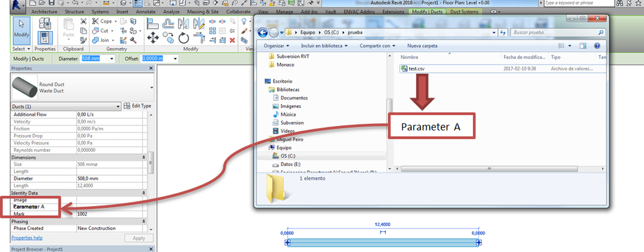Click the red Delete X icon
This screenshot has width=644, height=252.
pyautogui.click(x=232, y=40)
